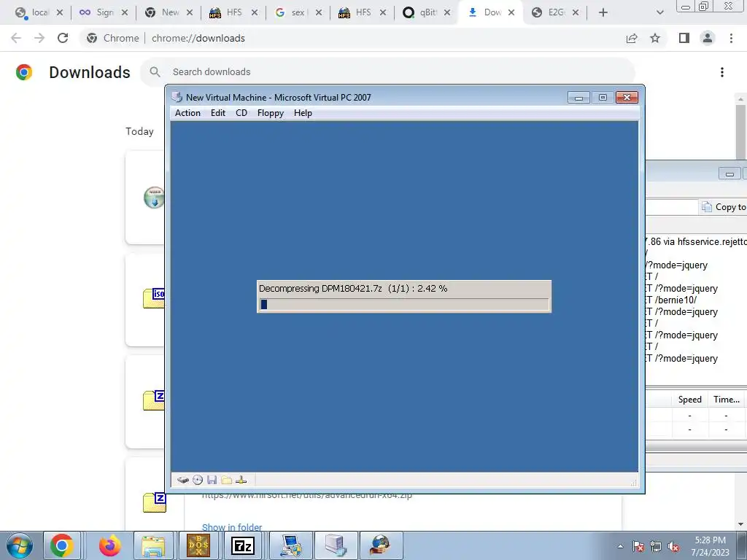Screen dimensions: 747x560
Task: Click the ISO file icon in Downloads list
Action: click(x=154, y=298)
